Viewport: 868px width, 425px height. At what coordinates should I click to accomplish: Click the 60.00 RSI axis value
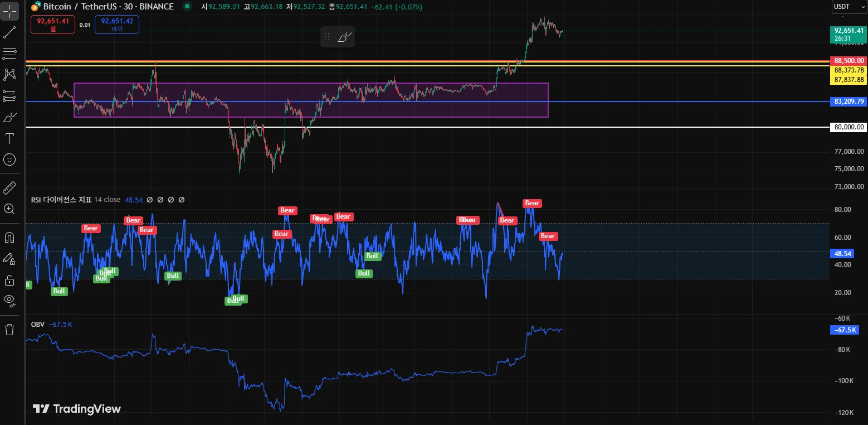(843, 238)
